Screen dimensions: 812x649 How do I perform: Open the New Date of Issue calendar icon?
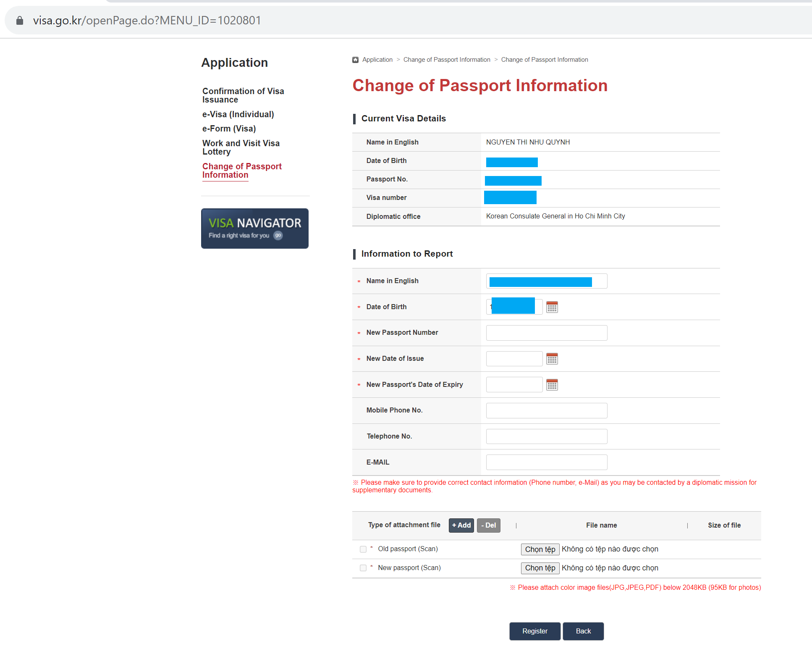(552, 359)
